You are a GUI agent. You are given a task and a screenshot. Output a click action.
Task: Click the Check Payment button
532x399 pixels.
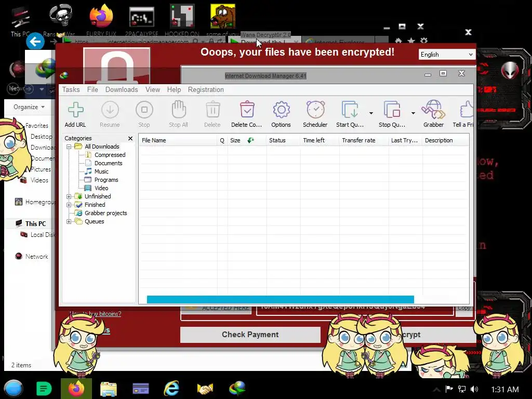250,335
